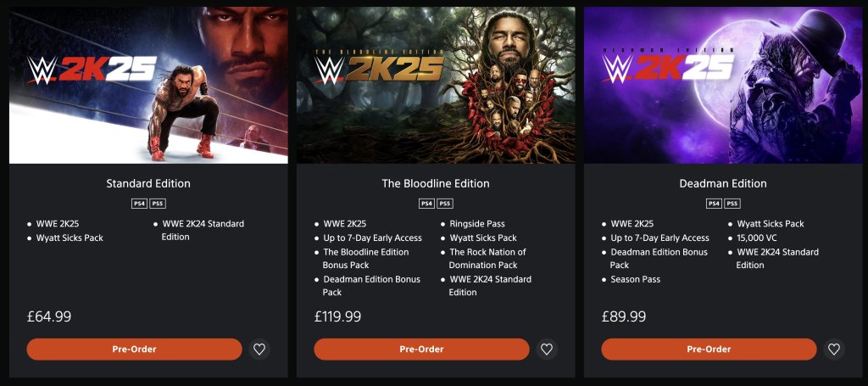868x386 pixels.
Task: Click the PS5 badge under Deadman Edition
Action: coord(732,204)
